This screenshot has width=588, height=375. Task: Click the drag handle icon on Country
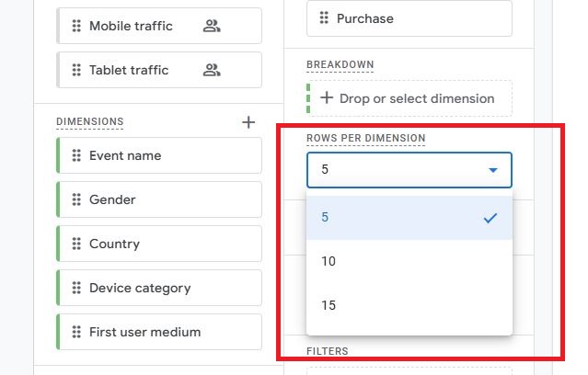point(76,244)
